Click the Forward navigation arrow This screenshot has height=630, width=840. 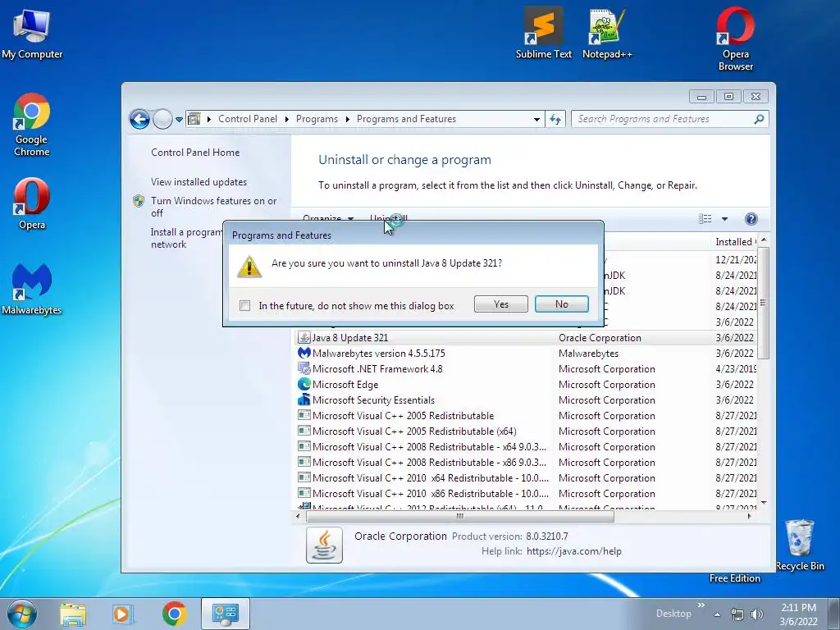click(x=162, y=119)
